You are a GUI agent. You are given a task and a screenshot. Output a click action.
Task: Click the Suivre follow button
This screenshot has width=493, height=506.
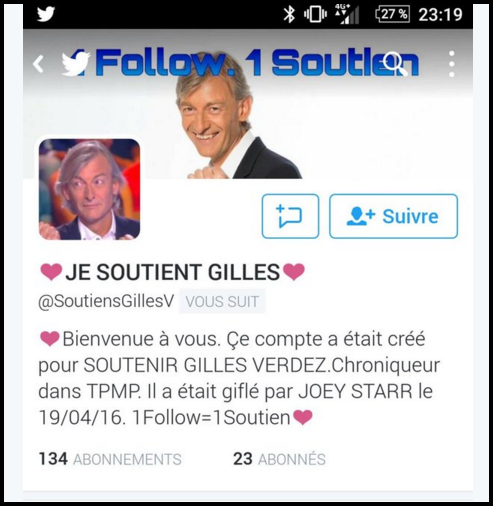(x=393, y=216)
